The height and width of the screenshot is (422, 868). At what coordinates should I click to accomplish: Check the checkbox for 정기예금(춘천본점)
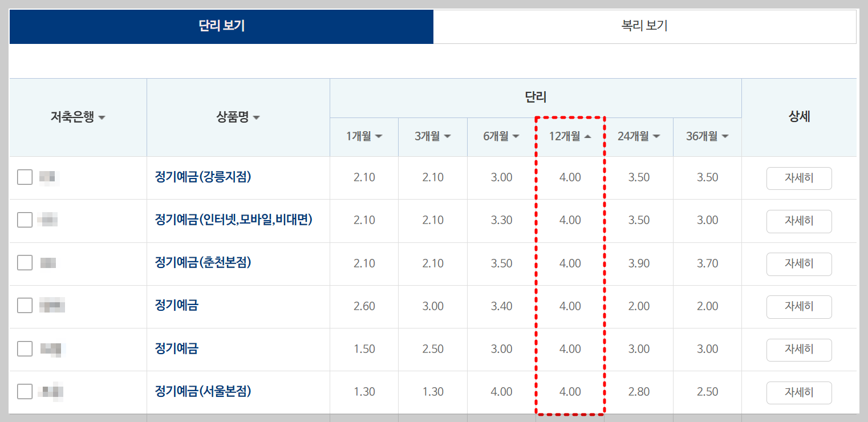(25, 263)
